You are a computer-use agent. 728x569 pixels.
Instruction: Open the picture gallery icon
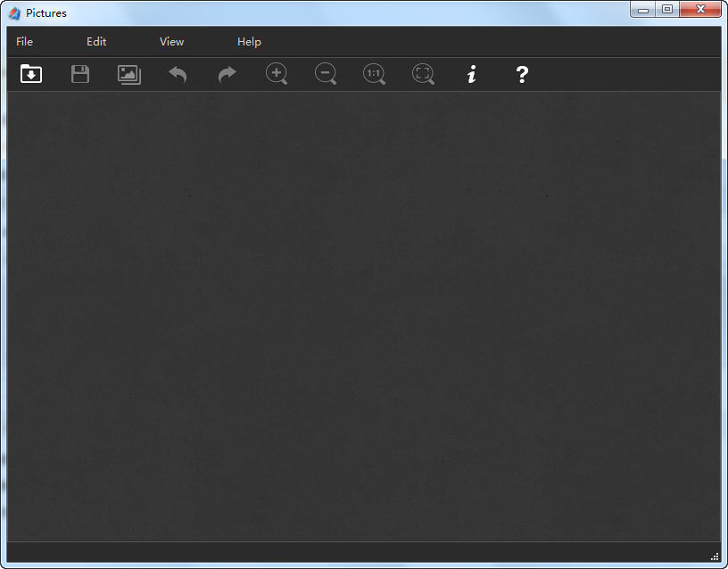[x=129, y=74]
